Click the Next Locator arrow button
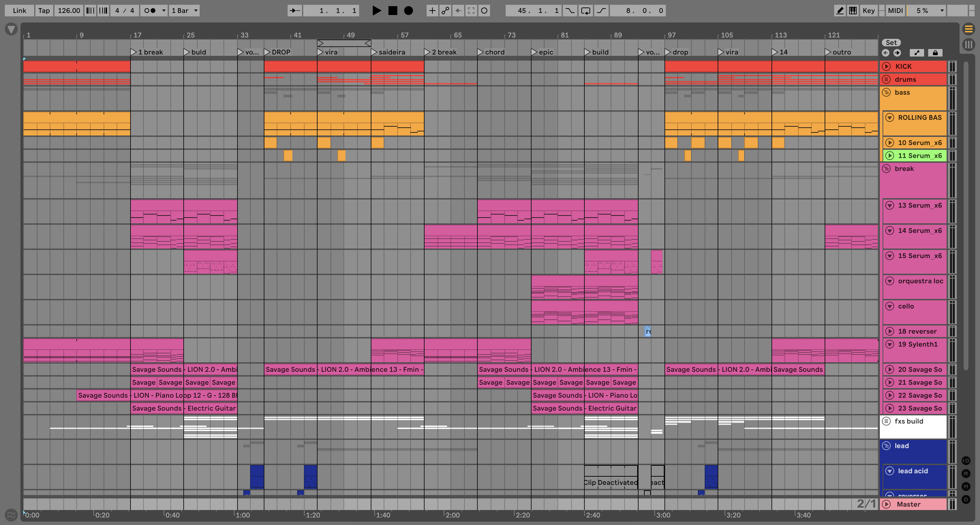The width and height of the screenshot is (980, 525). [897, 53]
